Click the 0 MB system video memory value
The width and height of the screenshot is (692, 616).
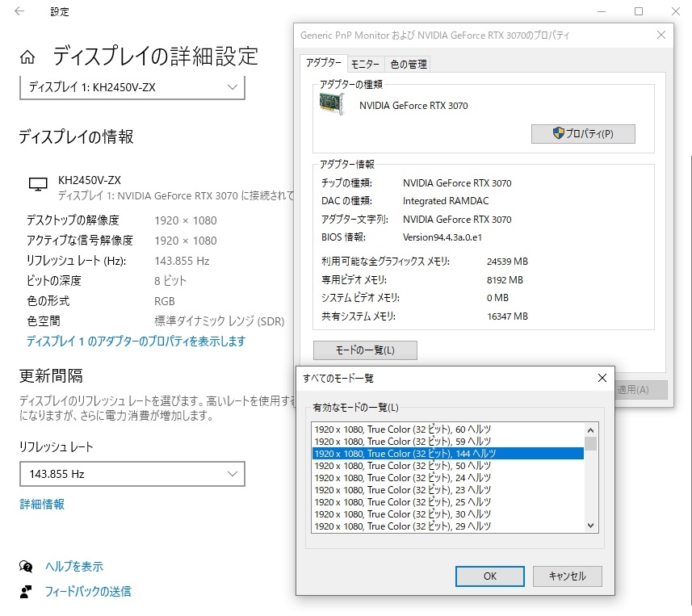coord(498,298)
